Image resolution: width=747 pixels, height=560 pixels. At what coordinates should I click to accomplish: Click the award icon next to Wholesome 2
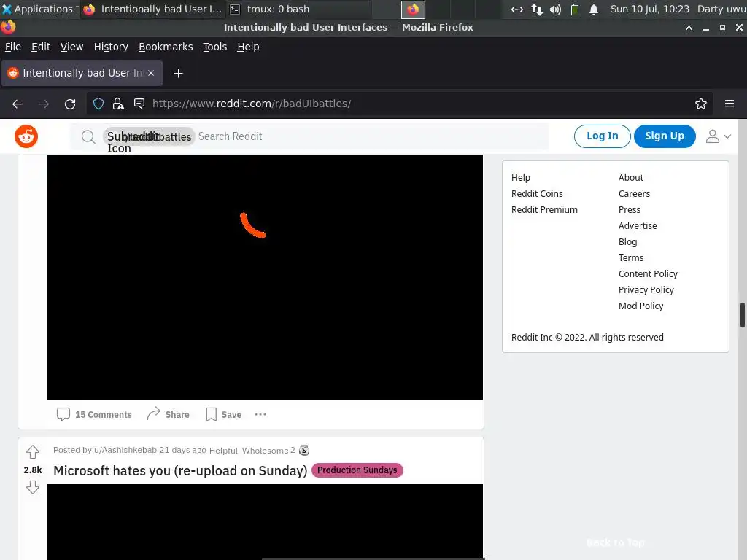[304, 450]
